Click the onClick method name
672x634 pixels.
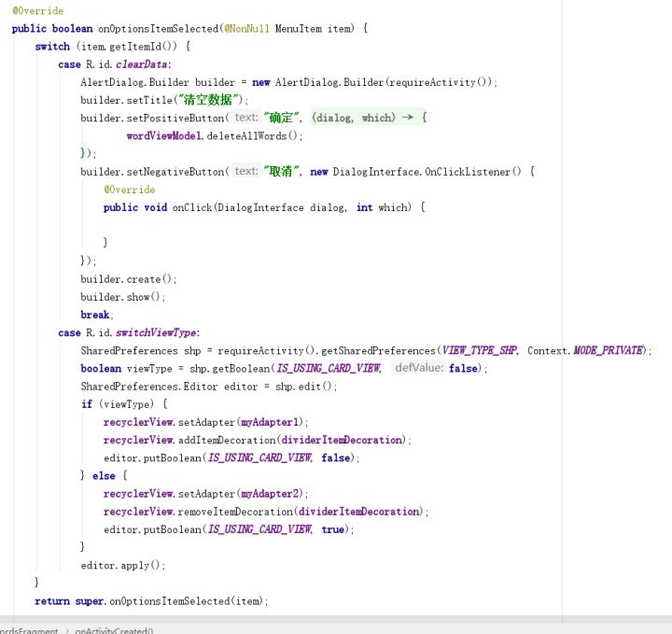pyautogui.click(x=192, y=207)
